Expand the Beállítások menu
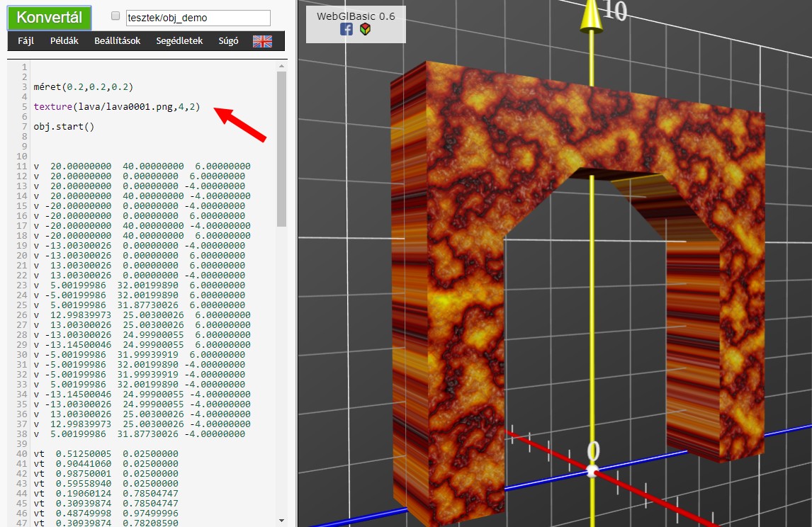The height and width of the screenshot is (527, 812). click(118, 41)
